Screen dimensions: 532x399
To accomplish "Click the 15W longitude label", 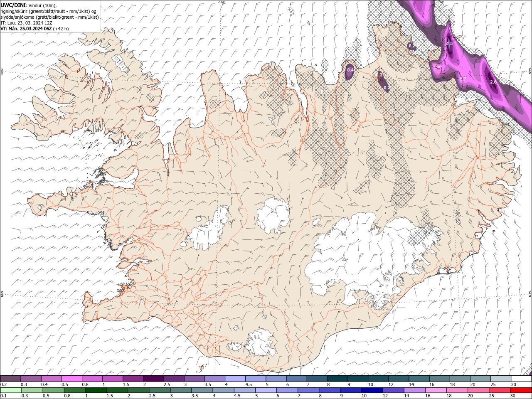I will pos(440,2).
